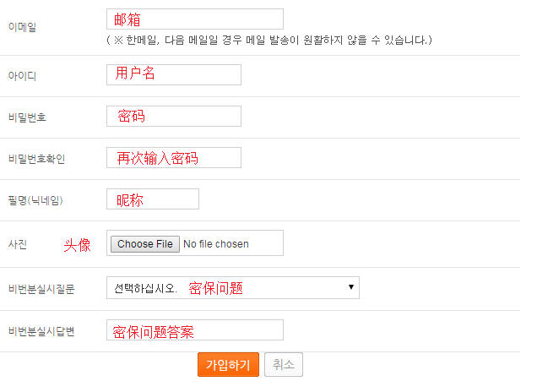Screen dimensions: 537x392
Task: Click the 필명(닉네임) nickname input field
Action: click(152, 199)
